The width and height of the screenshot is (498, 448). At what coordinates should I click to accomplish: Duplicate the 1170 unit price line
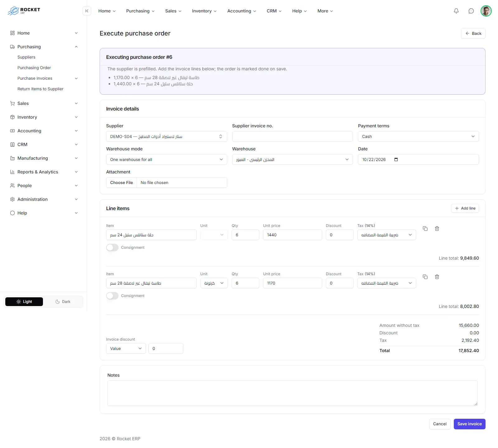pos(425,277)
